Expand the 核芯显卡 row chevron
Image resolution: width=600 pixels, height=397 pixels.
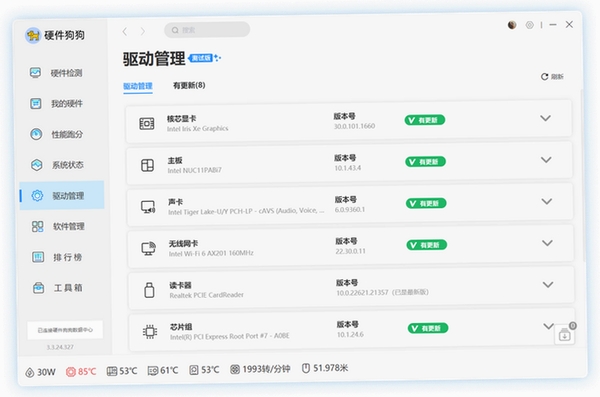pos(545,118)
